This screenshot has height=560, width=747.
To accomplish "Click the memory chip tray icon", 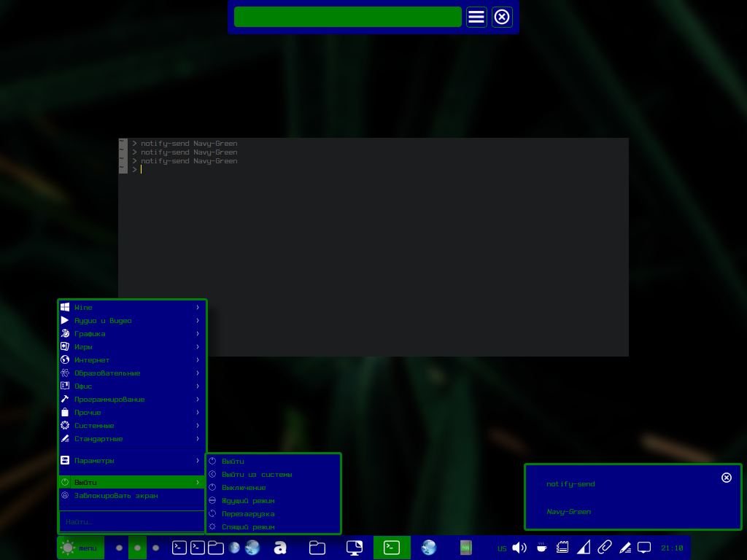I will click(562, 548).
